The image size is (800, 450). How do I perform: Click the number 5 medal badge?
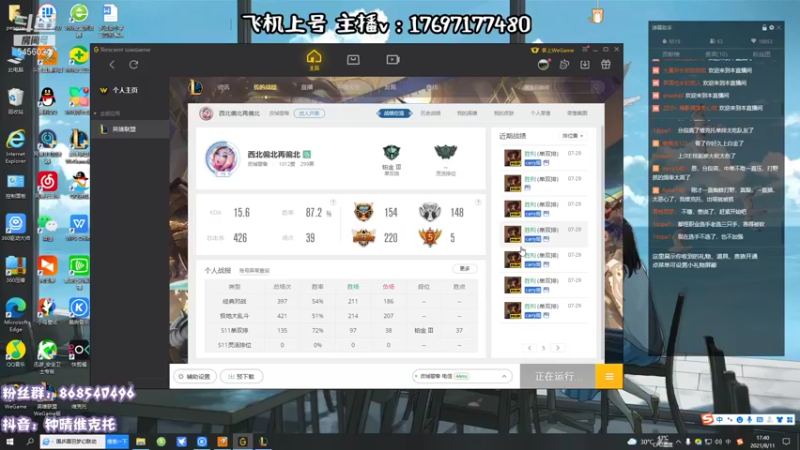[x=430, y=237]
